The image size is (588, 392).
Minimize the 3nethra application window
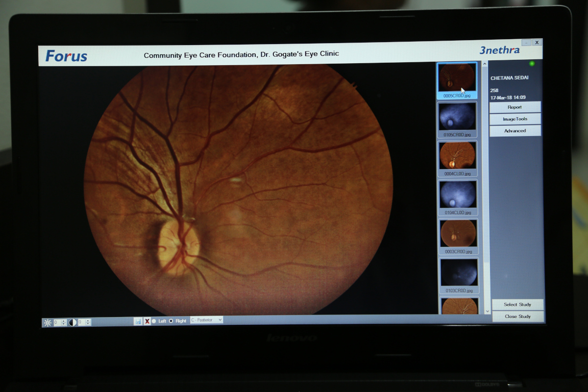(526, 43)
